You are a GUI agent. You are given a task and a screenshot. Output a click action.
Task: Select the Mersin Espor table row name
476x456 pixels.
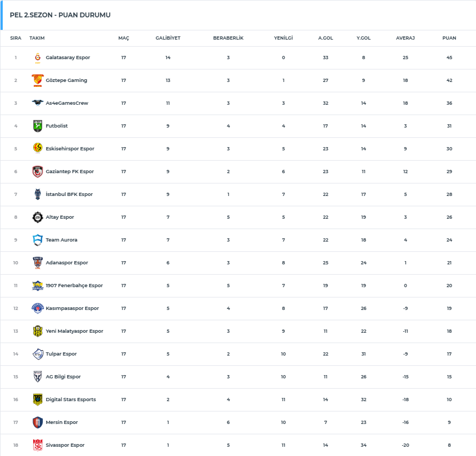pos(62,422)
